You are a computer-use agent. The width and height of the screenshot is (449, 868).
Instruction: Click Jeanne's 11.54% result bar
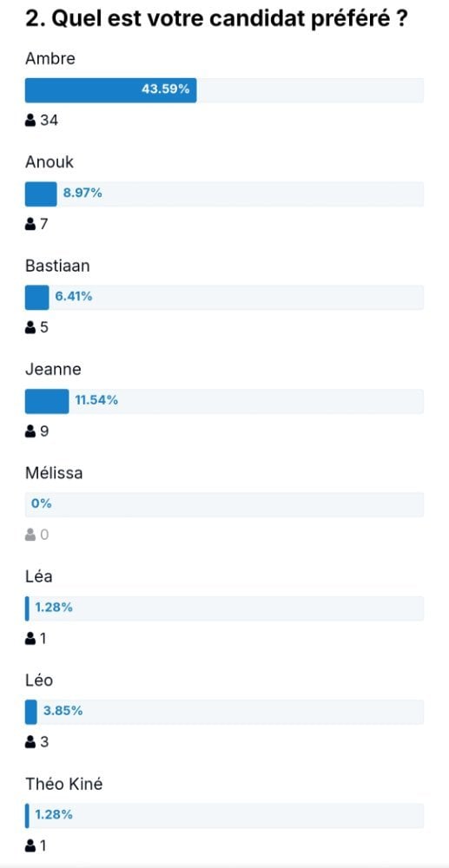point(224,401)
